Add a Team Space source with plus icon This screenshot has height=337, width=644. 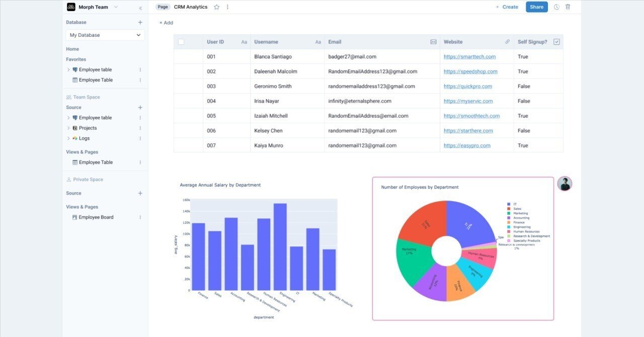coord(140,107)
